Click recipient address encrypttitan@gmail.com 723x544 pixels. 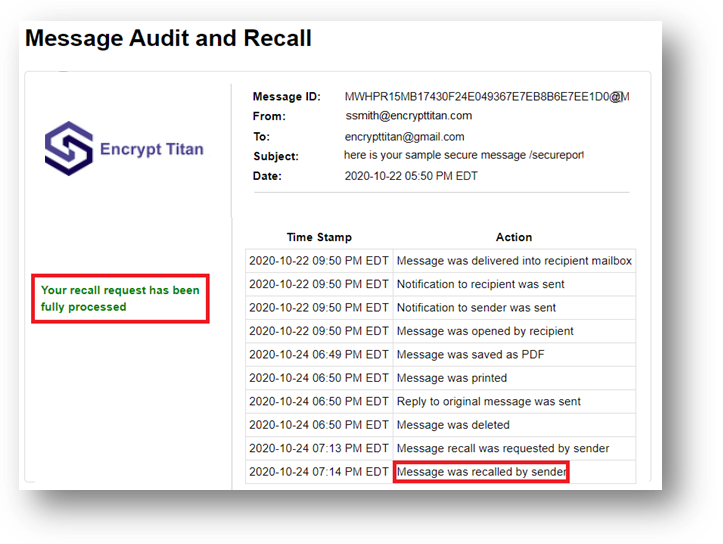tap(404, 137)
